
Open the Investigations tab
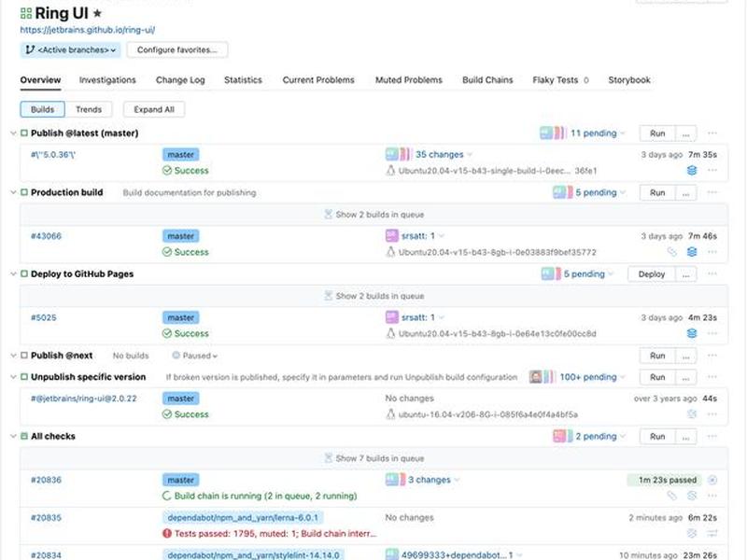point(107,80)
